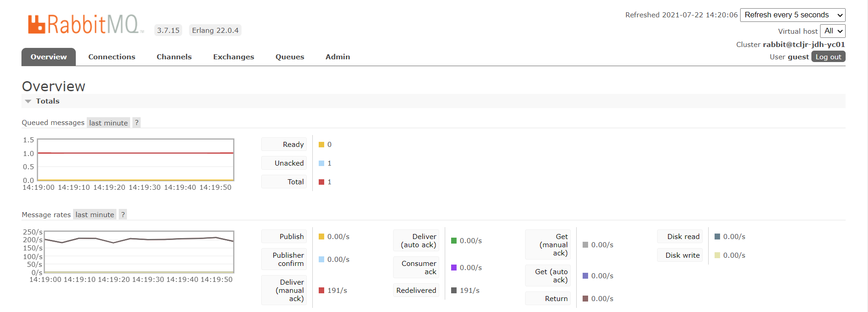Go to the Exchanges tab
The image size is (868, 312).
click(x=233, y=57)
